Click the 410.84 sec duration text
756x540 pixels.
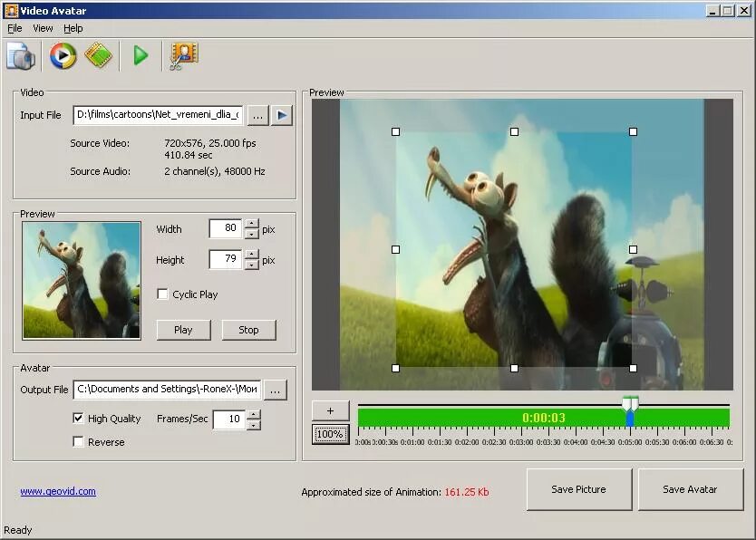[x=188, y=155]
